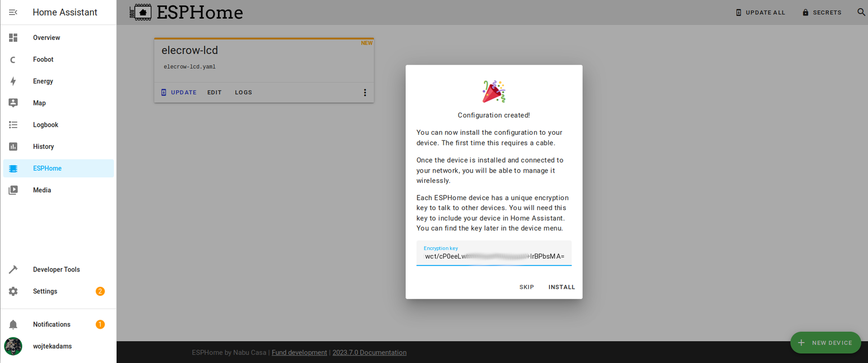The width and height of the screenshot is (868, 363).
Task: Click the wojtekadams username text
Action: pyautogui.click(x=52, y=346)
